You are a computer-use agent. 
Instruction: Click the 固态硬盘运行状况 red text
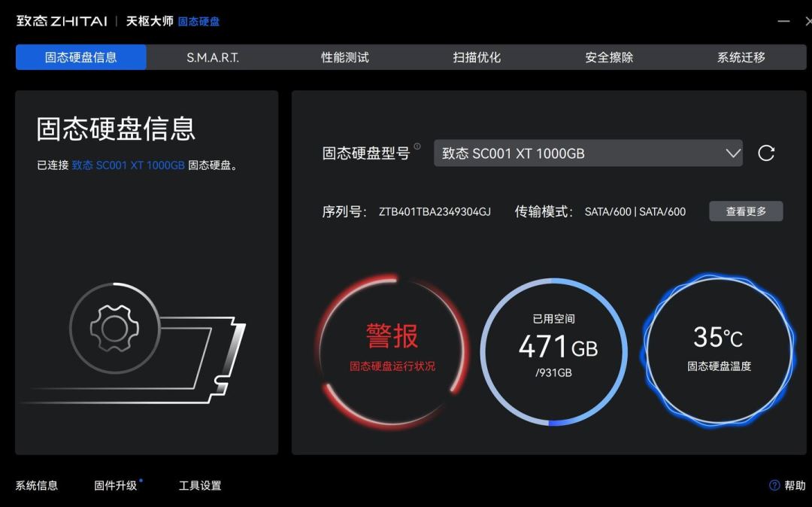392,366
